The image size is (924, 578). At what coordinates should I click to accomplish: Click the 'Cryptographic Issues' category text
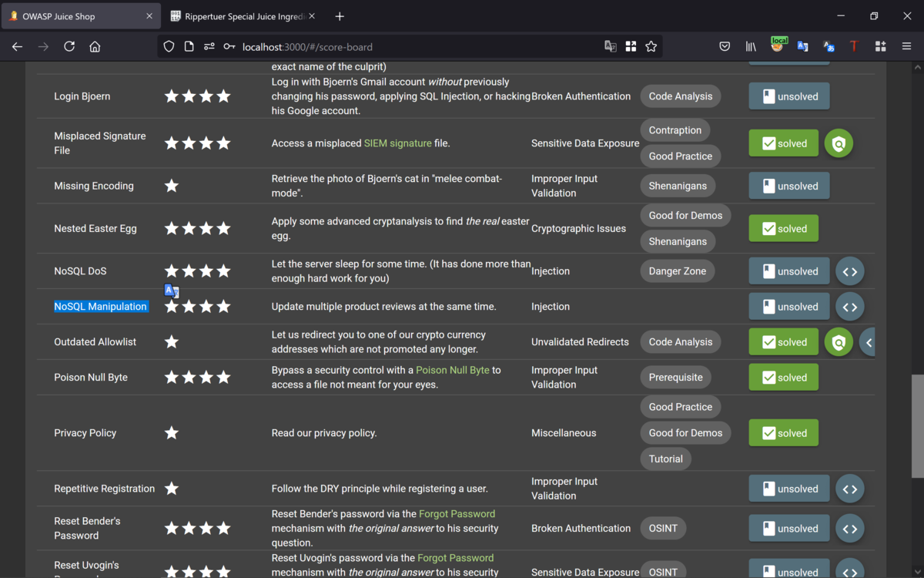point(579,229)
